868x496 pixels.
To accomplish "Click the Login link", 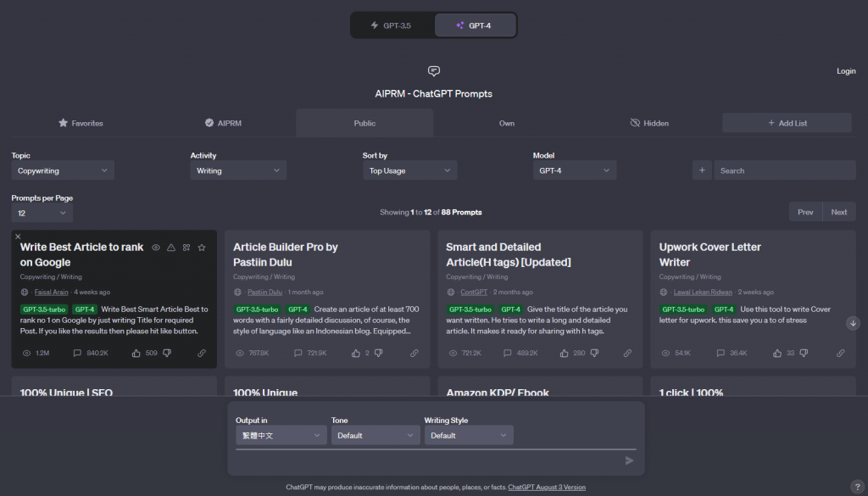I will pos(846,71).
